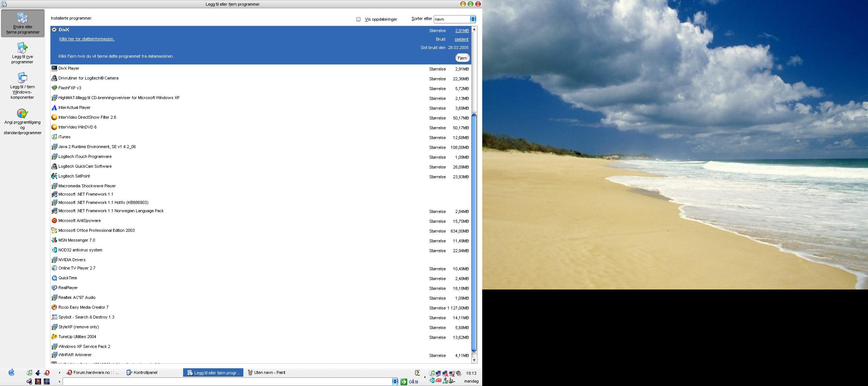This screenshot has width=868, height=386.
Task: Select 'Macromedia Shockwave Player' row
Action: [x=261, y=186]
